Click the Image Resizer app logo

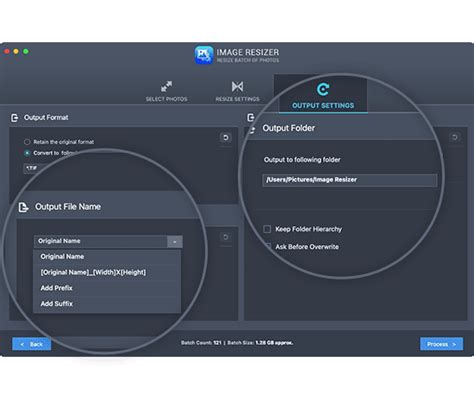(204, 55)
